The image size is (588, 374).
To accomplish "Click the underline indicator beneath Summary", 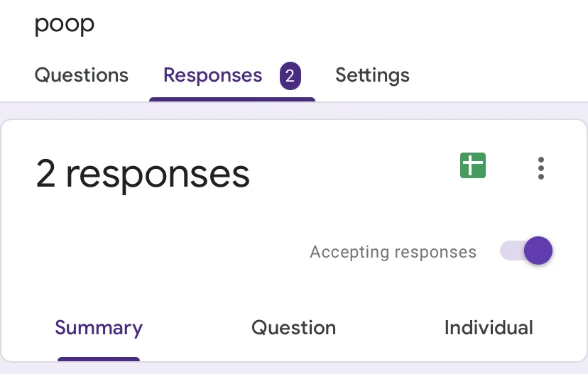I will (99, 358).
